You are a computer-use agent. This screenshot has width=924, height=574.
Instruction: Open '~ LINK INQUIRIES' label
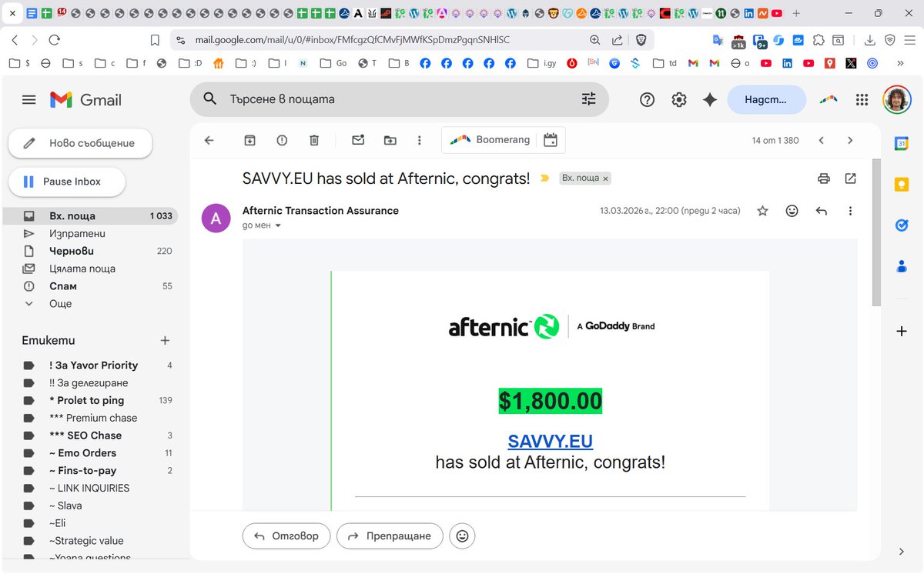(89, 488)
